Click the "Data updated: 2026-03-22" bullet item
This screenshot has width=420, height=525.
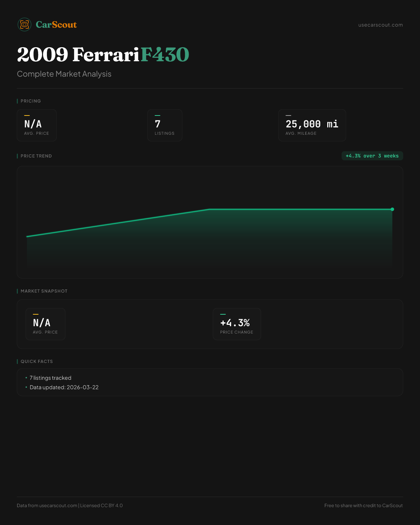coord(64,387)
